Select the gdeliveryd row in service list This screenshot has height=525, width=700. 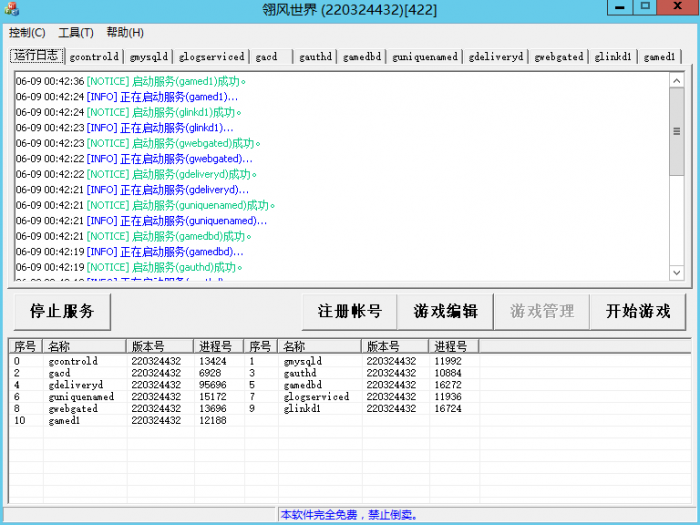(75, 385)
